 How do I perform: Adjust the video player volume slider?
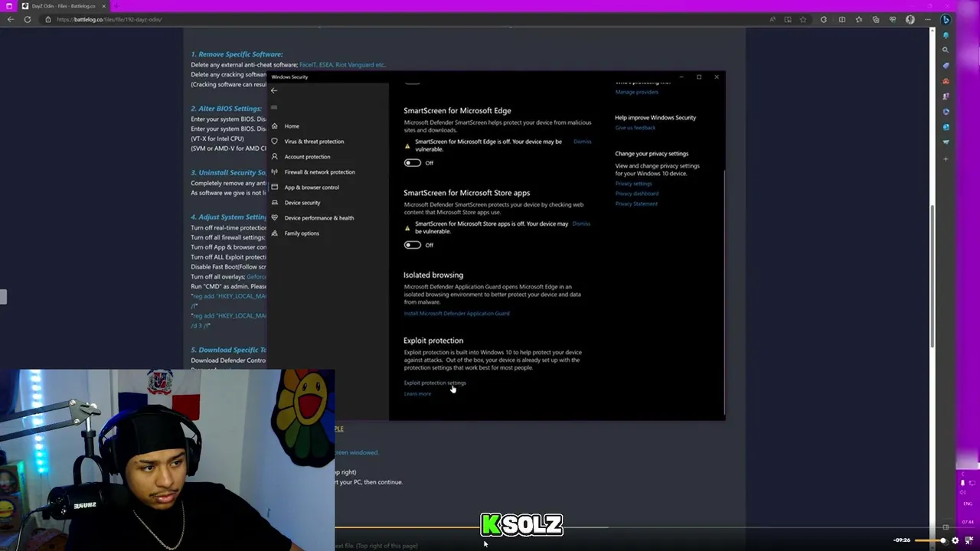[x=931, y=540]
